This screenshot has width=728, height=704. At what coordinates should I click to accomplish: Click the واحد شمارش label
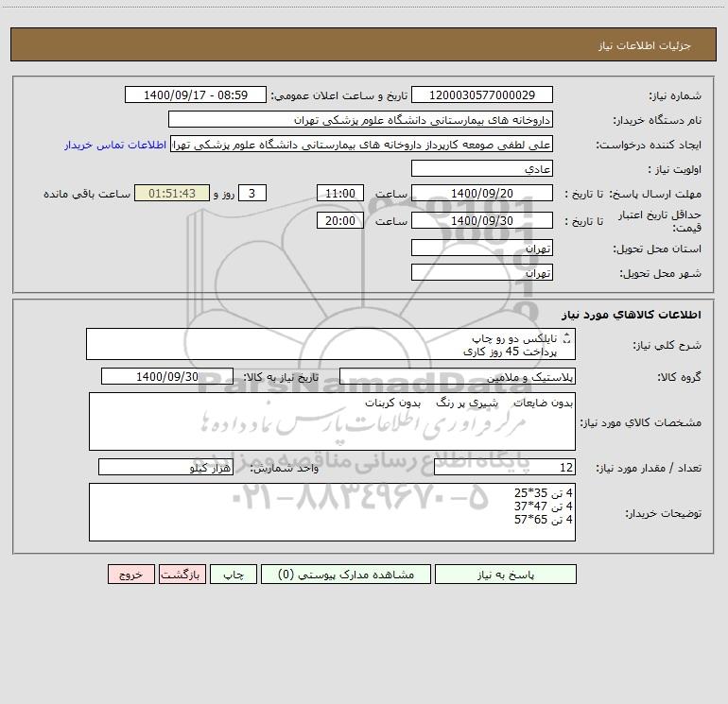point(285,468)
